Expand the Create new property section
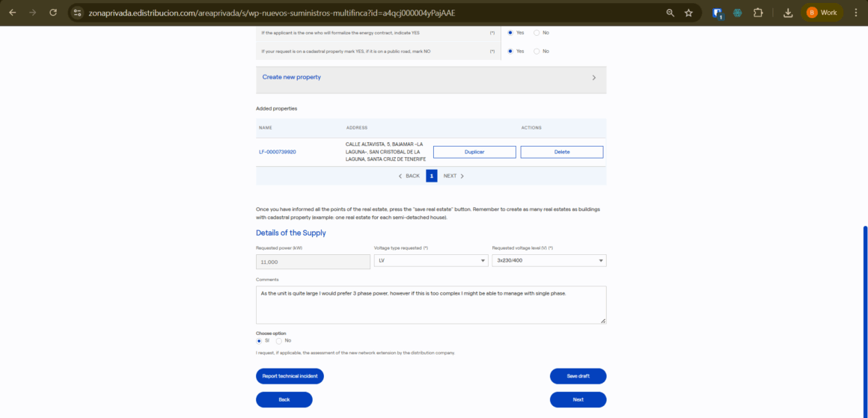 coord(430,77)
